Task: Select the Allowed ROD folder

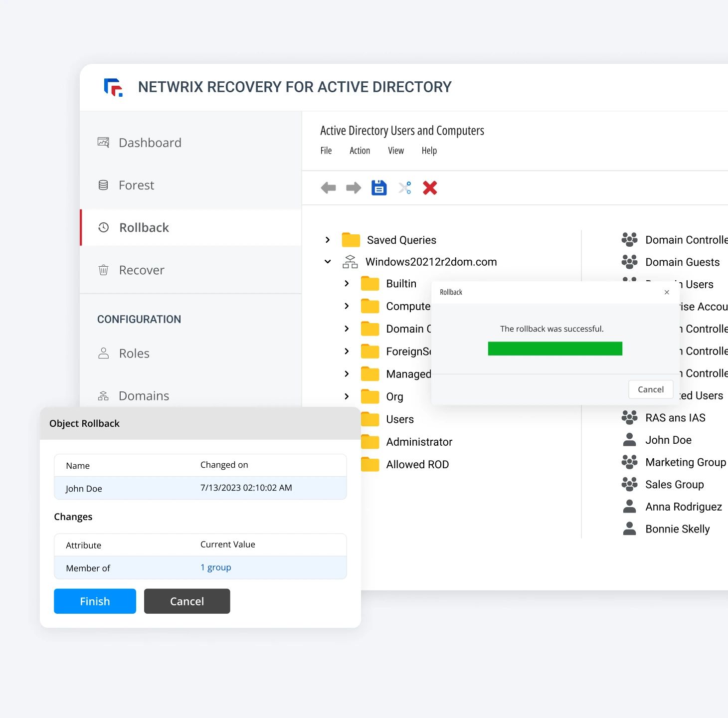Action: [x=405, y=464]
